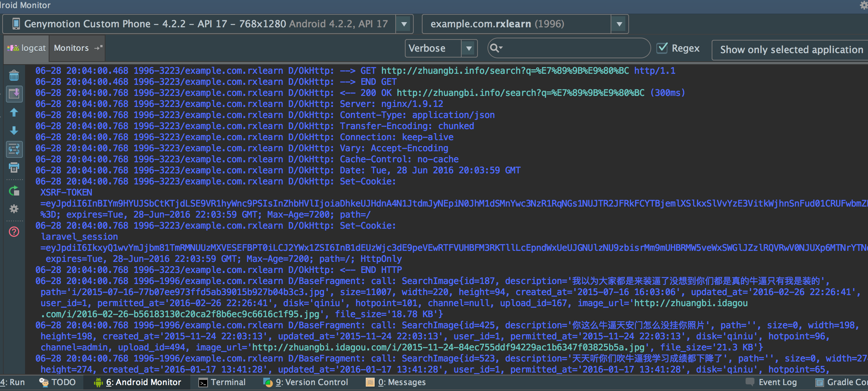868x391 pixels.
Task: Open the Event Log panel
Action: (x=772, y=383)
